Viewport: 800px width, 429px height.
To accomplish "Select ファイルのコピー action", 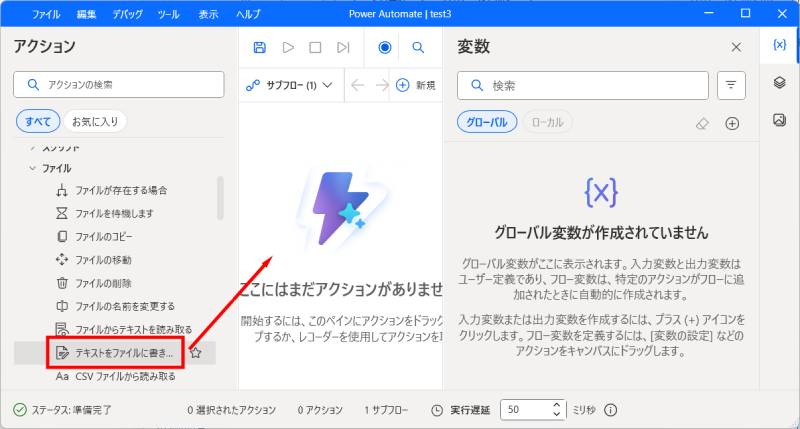I will tap(94, 237).
